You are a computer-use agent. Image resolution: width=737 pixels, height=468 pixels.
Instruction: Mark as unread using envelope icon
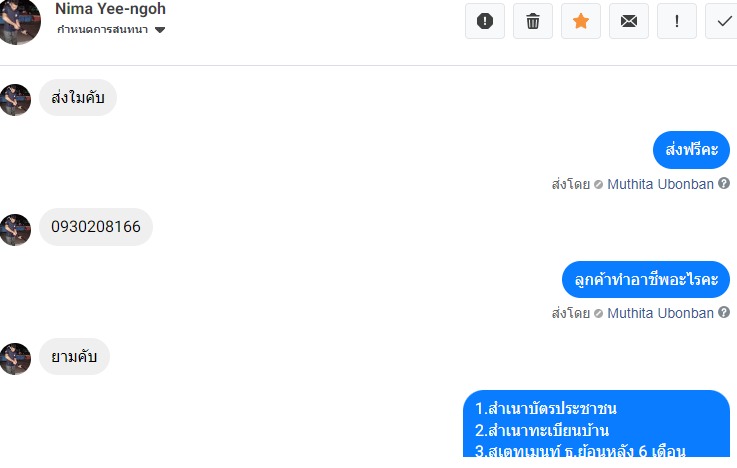click(x=629, y=21)
